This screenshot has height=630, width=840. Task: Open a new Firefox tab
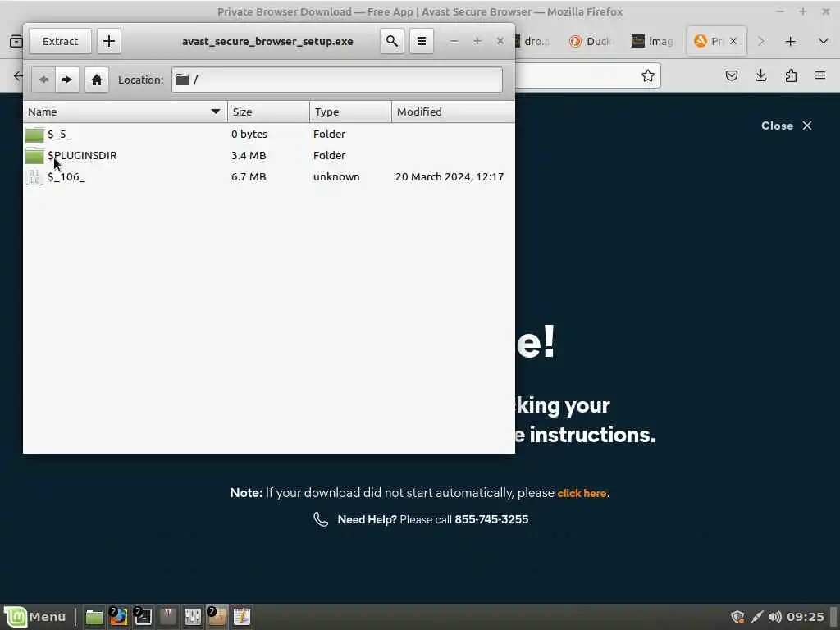790,41
